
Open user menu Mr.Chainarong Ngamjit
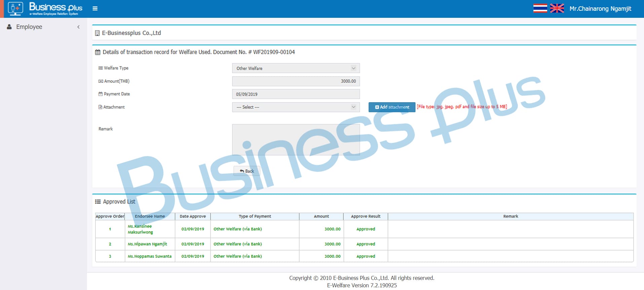click(x=600, y=9)
